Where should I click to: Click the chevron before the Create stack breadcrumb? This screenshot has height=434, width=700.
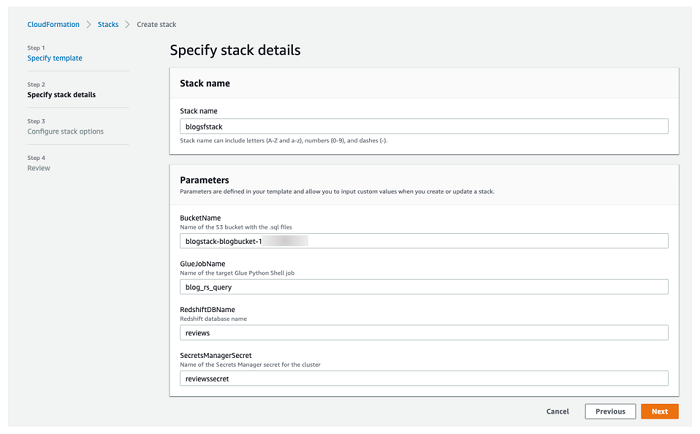pos(128,23)
